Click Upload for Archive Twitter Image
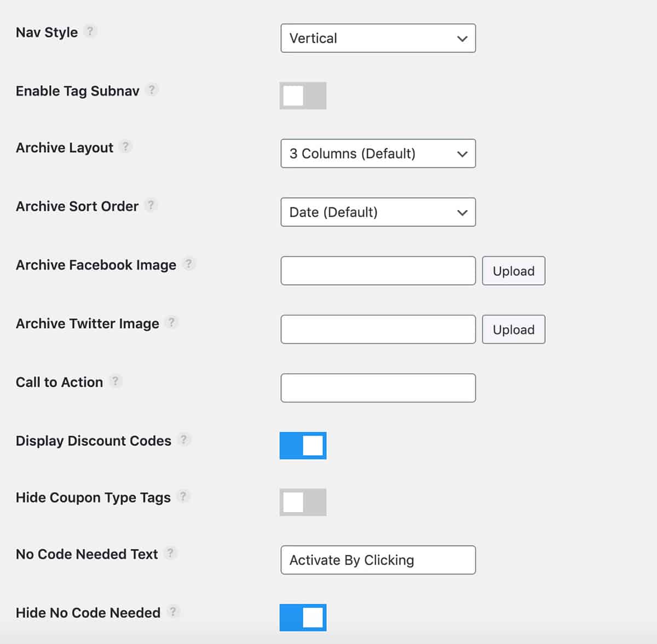Image resolution: width=657 pixels, height=644 pixels. (x=514, y=329)
